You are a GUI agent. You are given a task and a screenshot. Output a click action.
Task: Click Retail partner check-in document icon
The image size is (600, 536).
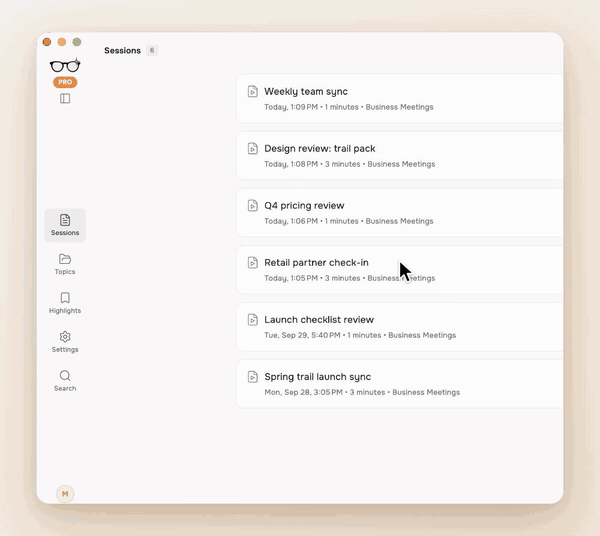coord(253,263)
